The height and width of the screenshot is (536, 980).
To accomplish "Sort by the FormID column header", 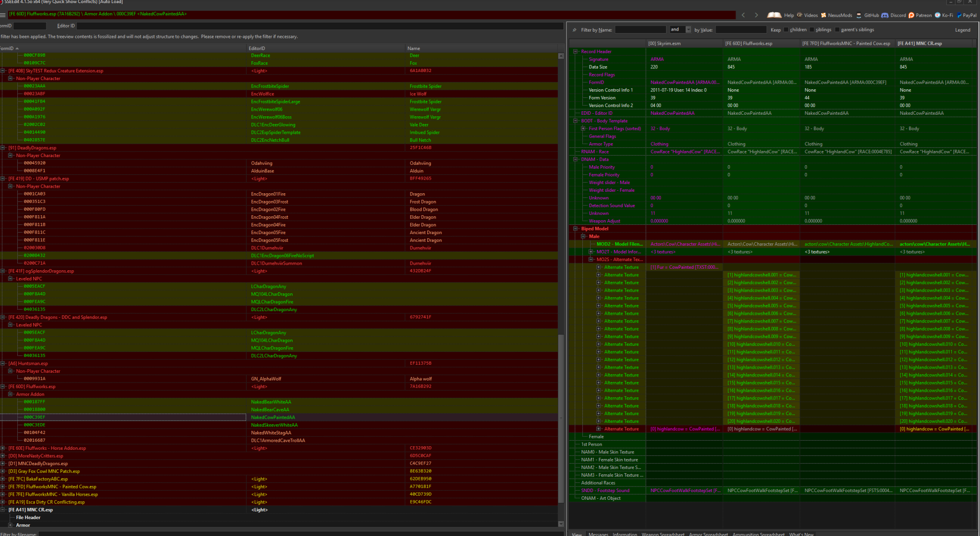I will (x=124, y=48).
